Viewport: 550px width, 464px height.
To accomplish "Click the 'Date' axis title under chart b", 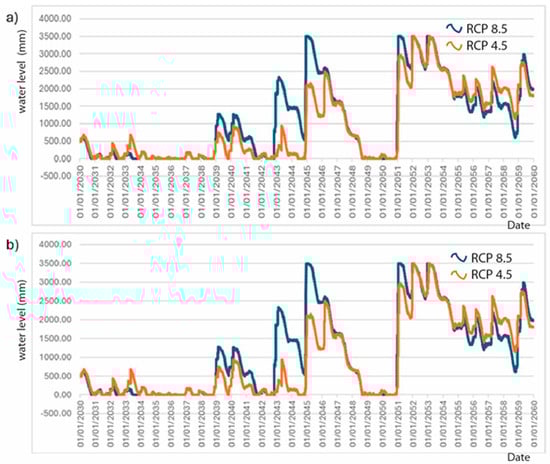I will pos(518,457).
